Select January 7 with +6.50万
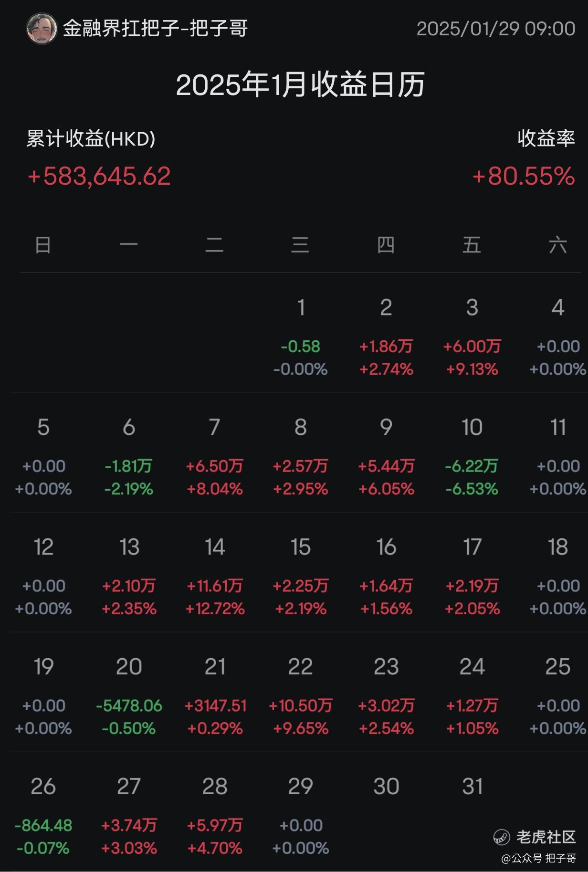588x872 pixels. (215, 457)
